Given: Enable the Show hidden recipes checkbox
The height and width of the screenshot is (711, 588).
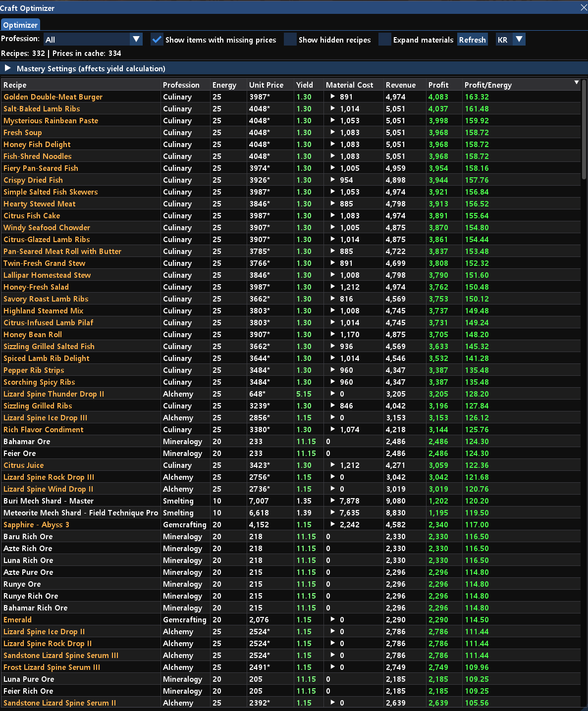Looking at the screenshot, I should [290, 40].
